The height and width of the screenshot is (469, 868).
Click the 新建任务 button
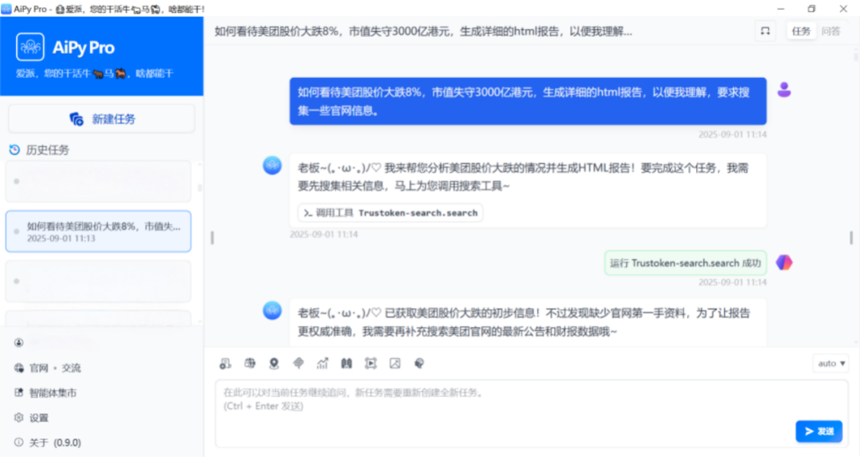102,119
